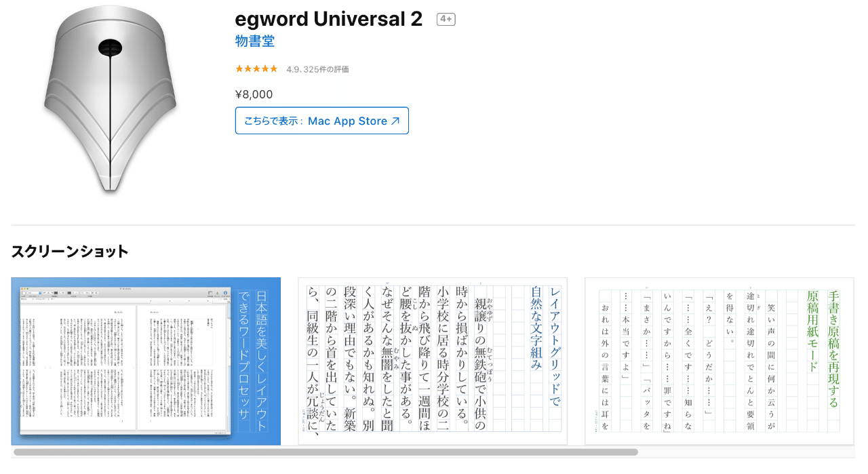
Task: Click the 4.9, 325件の評価 rating text
Action: (317, 69)
